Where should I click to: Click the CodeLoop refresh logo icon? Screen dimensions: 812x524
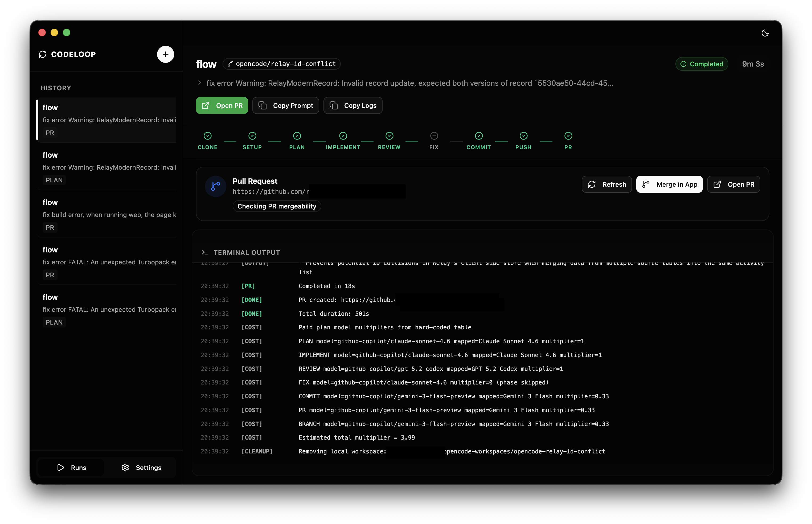coord(43,54)
